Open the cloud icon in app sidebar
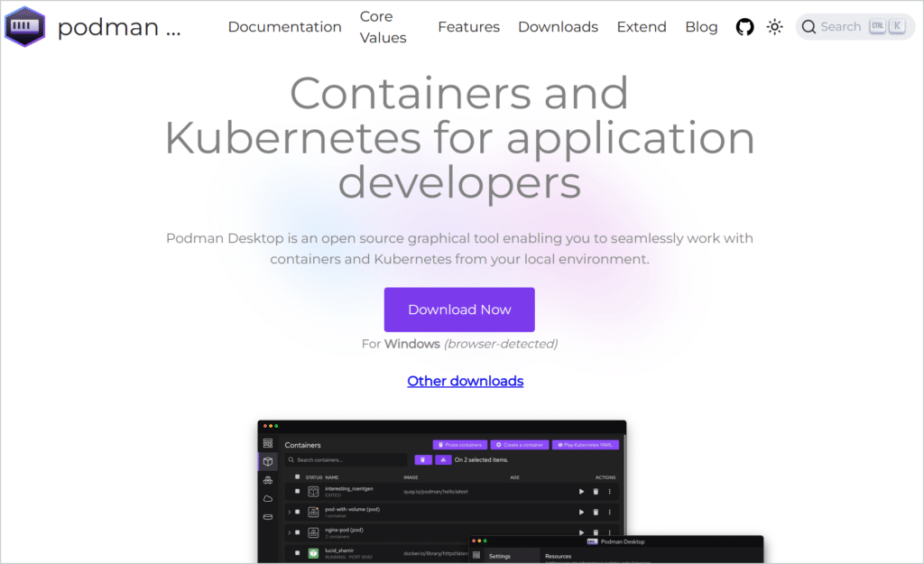This screenshot has height=564, width=924. pos(268,498)
